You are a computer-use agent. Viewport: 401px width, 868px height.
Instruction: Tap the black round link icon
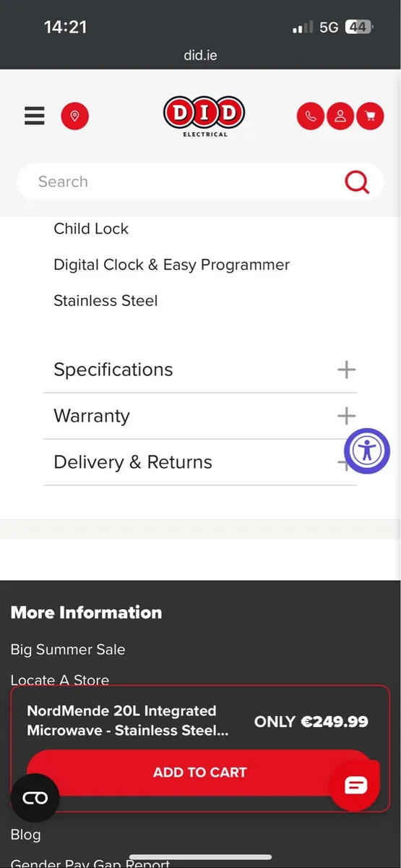pyautogui.click(x=35, y=798)
